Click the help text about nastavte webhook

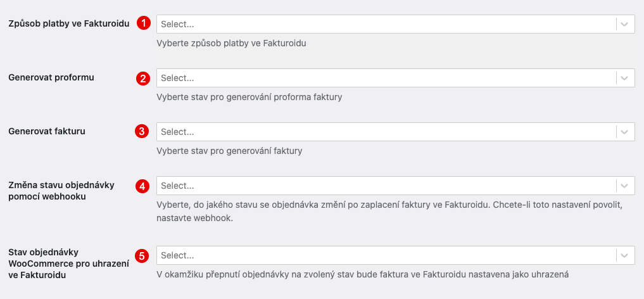click(390, 211)
